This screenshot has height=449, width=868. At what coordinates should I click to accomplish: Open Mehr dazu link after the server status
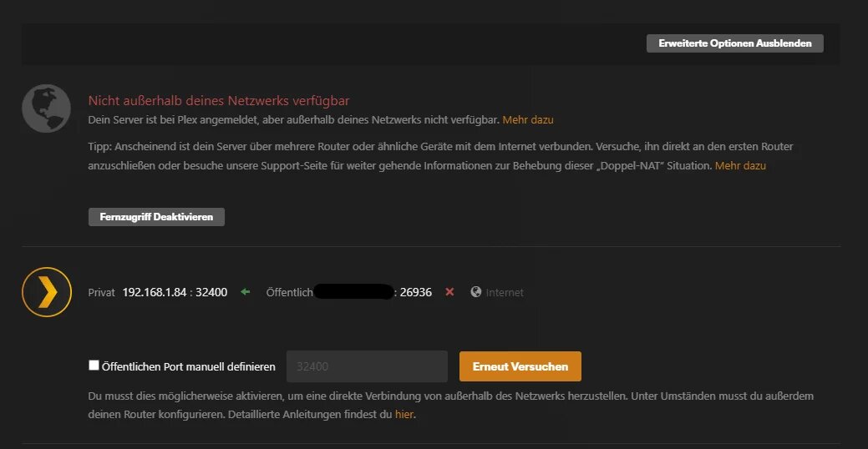click(x=528, y=120)
